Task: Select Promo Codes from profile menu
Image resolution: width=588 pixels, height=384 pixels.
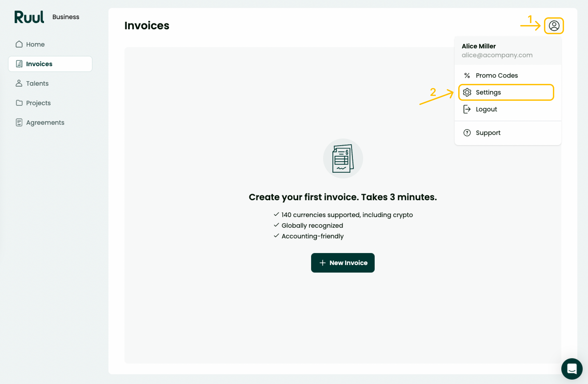Action: [x=508, y=75]
